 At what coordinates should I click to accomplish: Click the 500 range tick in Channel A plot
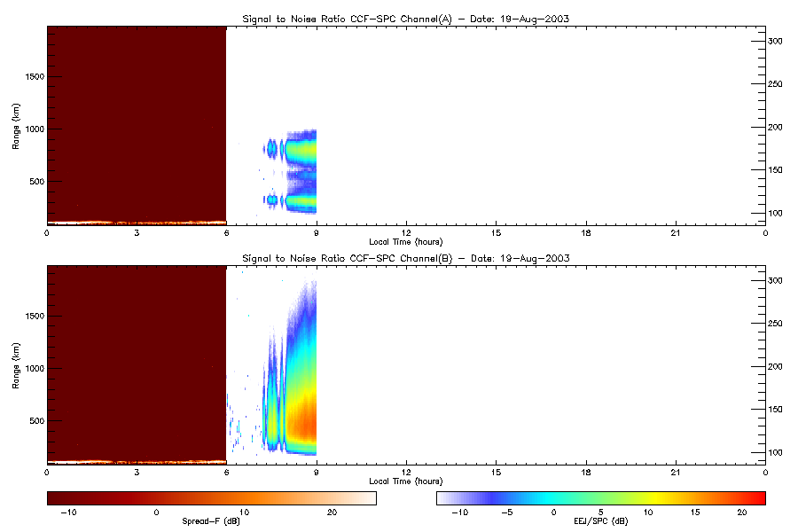point(37,182)
